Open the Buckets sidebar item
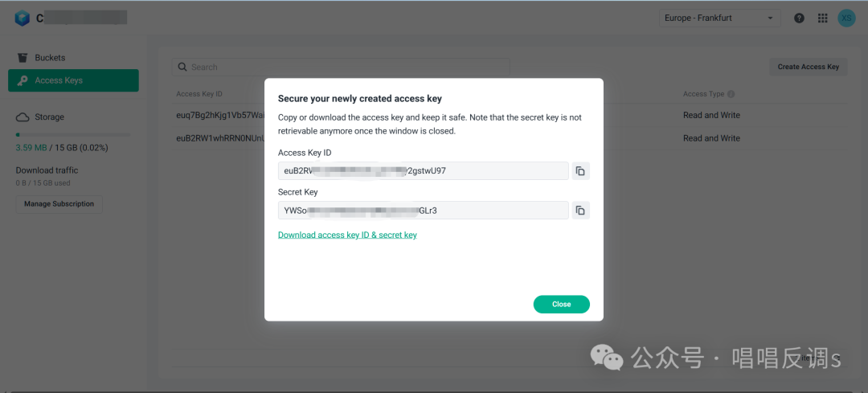 click(x=50, y=58)
